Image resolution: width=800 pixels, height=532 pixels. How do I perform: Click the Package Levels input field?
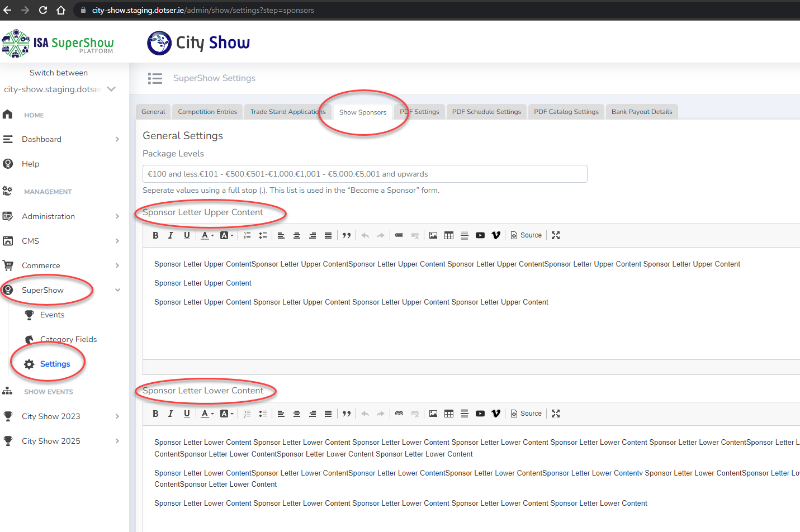coord(365,174)
